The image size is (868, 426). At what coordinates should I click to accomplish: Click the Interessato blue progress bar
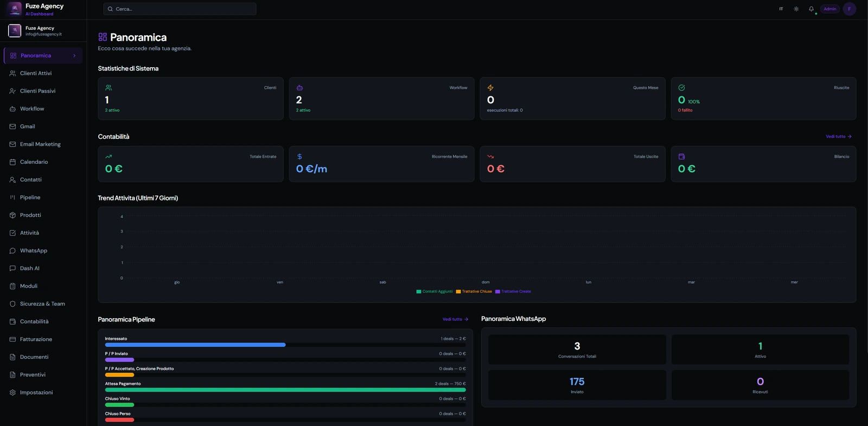tap(195, 345)
